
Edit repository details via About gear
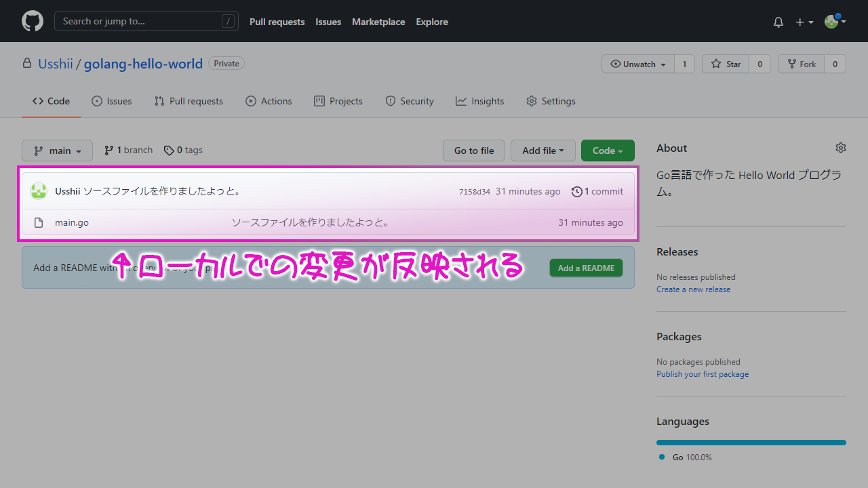pyautogui.click(x=841, y=148)
